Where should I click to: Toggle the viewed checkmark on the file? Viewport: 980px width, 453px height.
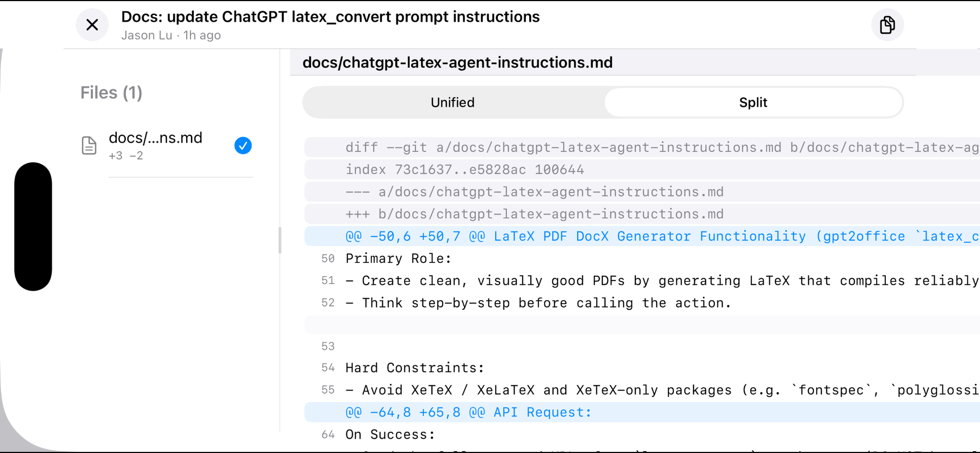point(243,145)
